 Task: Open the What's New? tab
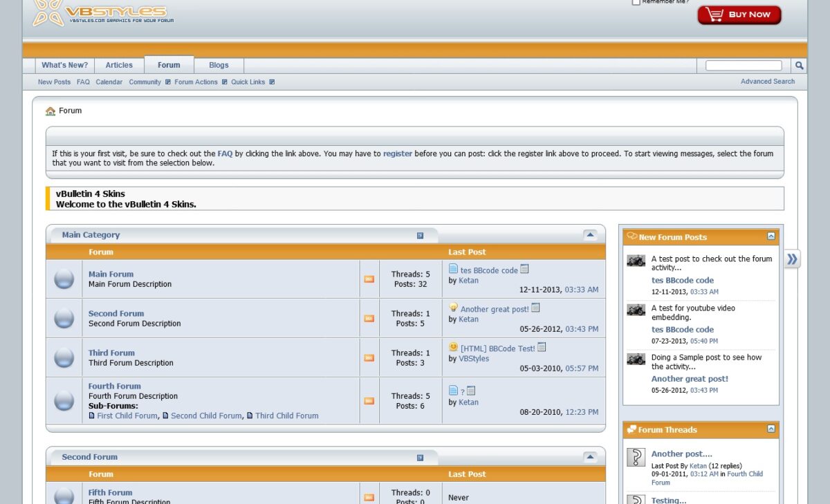pos(64,66)
